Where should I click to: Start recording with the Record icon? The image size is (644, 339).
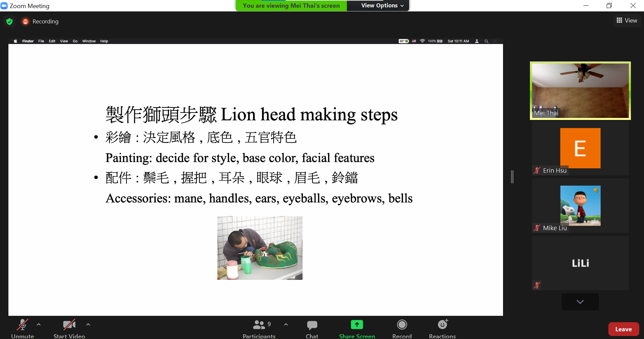point(402,325)
